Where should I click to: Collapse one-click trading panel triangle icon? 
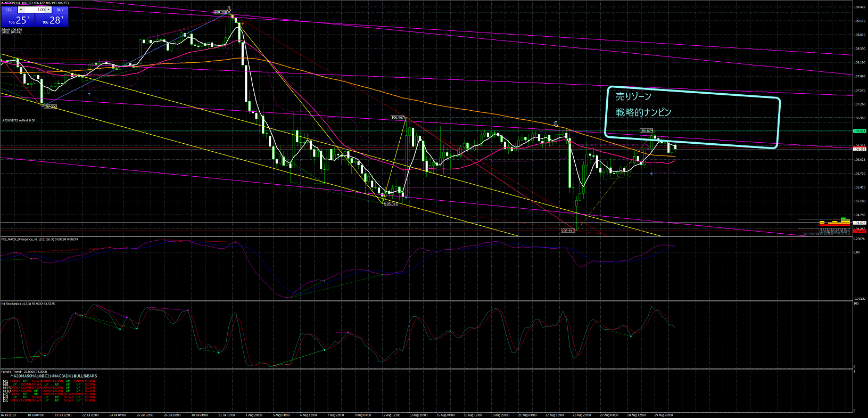pos(2,3)
